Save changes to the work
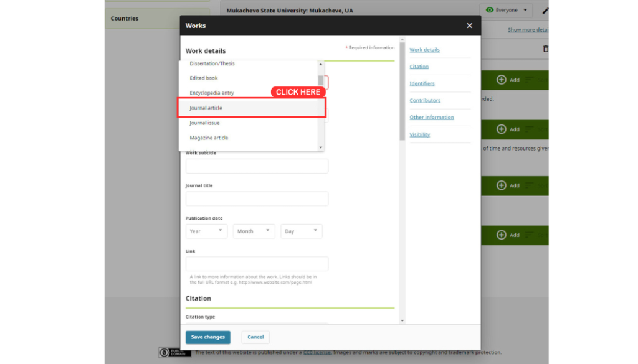The width and height of the screenshot is (638, 364). coord(208,337)
